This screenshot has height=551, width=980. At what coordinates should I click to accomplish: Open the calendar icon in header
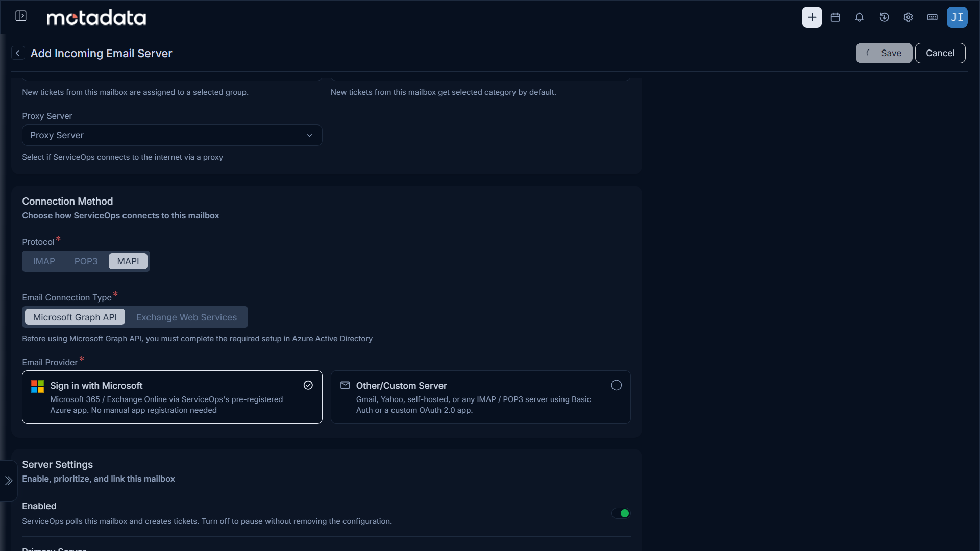pyautogui.click(x=836, y=17)
